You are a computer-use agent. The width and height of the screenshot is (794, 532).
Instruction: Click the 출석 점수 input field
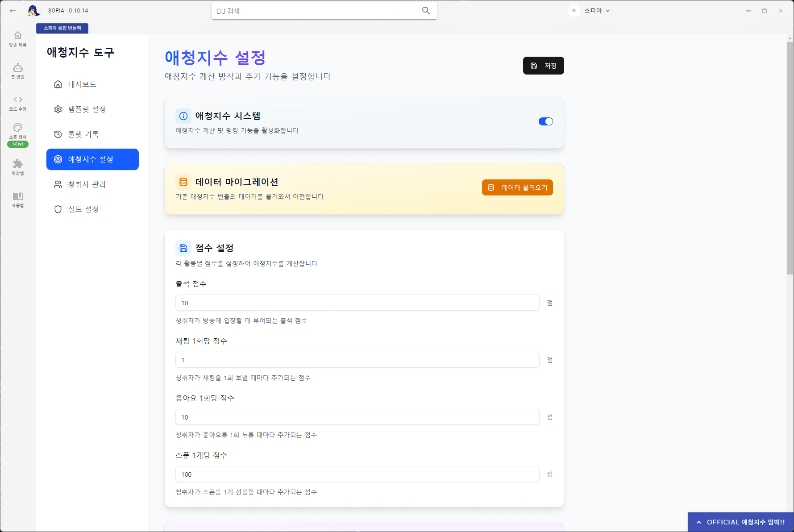pos(357,303)
